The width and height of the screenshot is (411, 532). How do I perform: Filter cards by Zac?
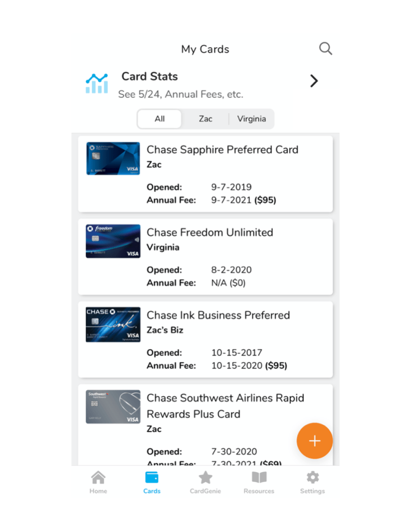205,119
